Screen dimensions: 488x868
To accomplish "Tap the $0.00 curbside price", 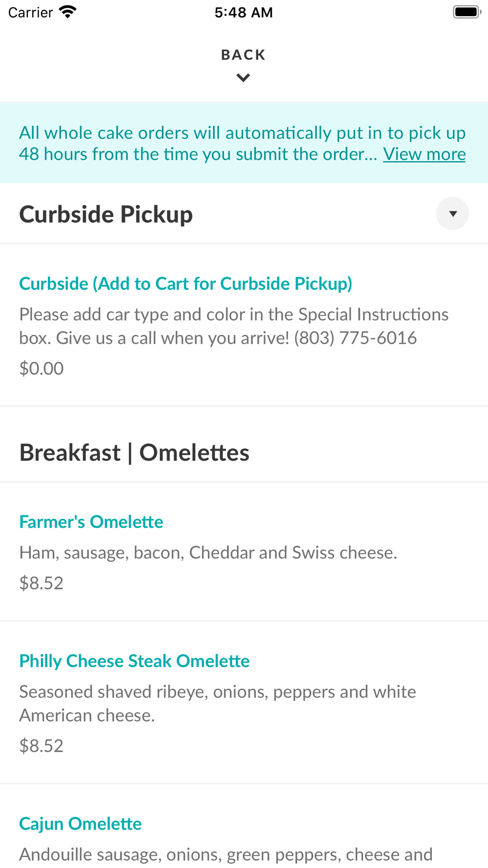I will tap(41, 369).
